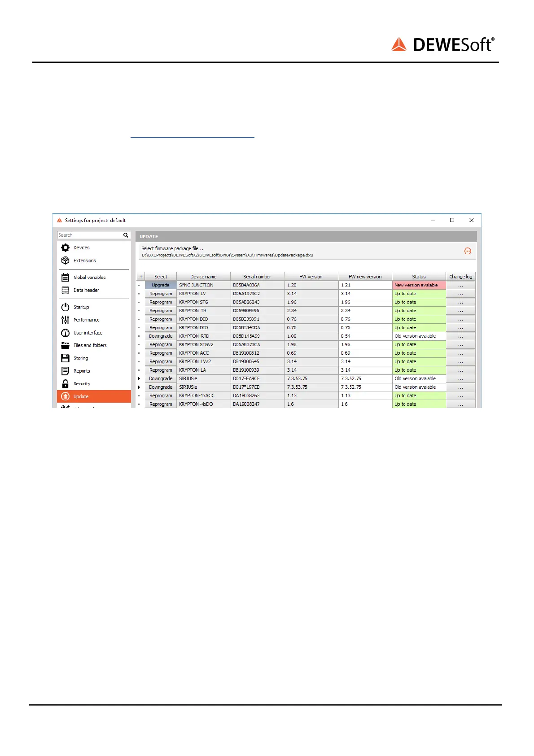This screenshot has width=534, height=756.
Task: Click Upgrade for SYNC JUNCTION
Action: (161, 285)
